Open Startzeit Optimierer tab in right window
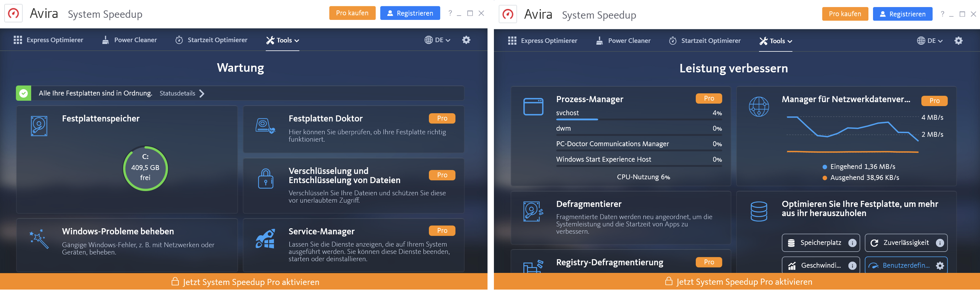 [705, 41]
